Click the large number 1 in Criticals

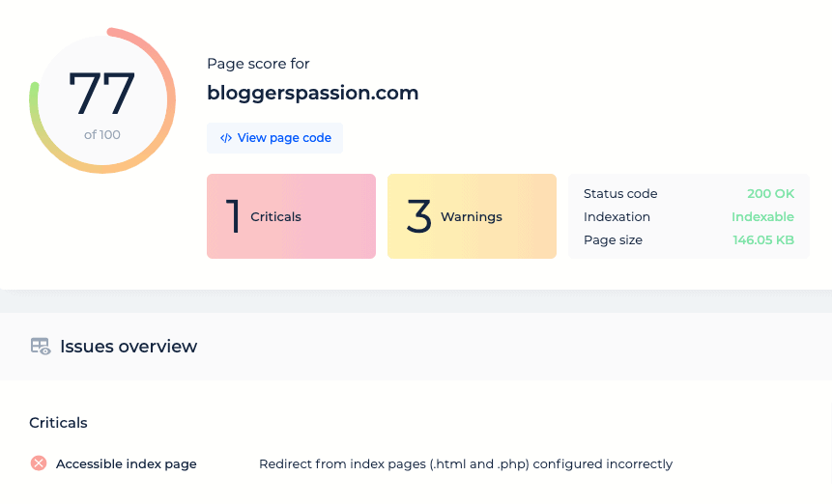[x=234, y=216]
